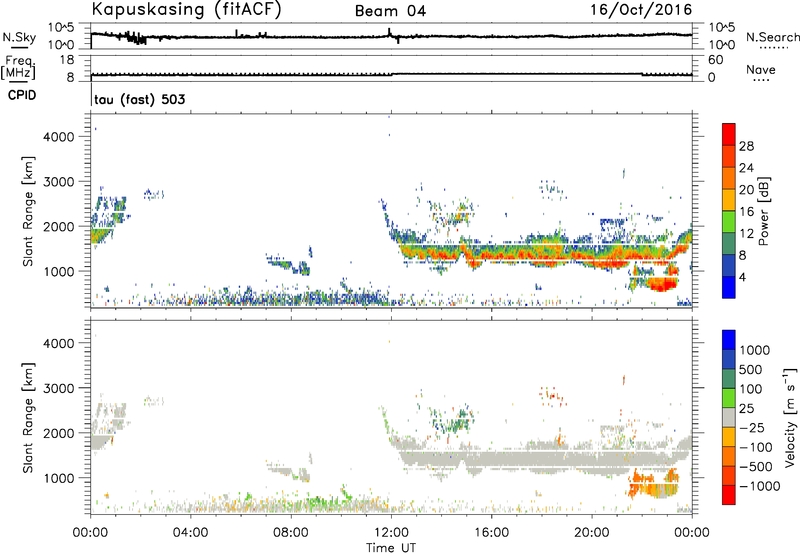The width and height of the screenshot is (800, 554).
Task: Pick the gray band of the velocity colorbar
Action: tap(729, 417)
